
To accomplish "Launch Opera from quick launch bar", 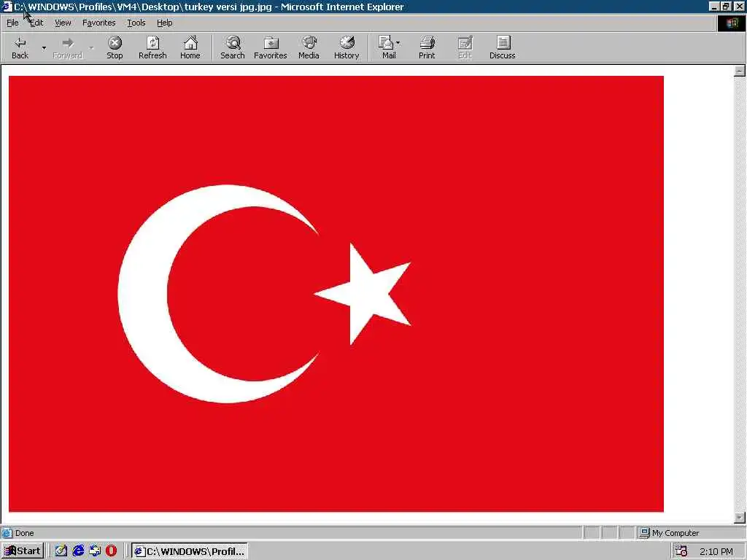I will 111,551.
